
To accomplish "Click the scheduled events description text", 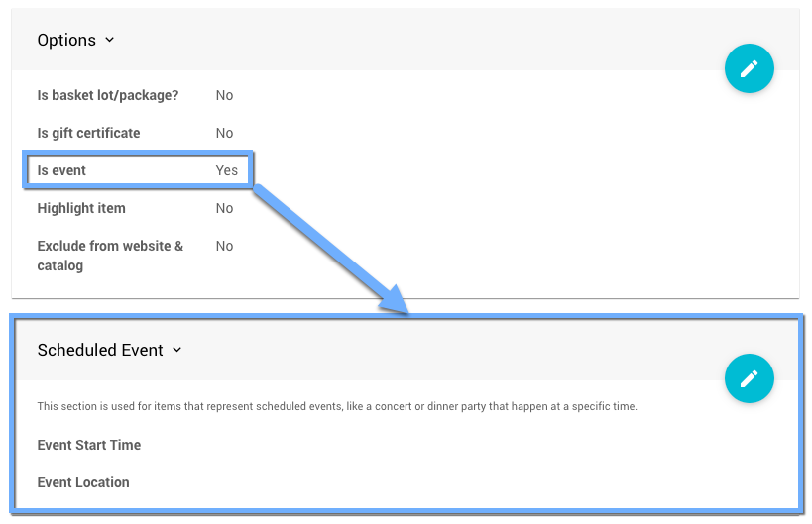I will click(337, 406).
